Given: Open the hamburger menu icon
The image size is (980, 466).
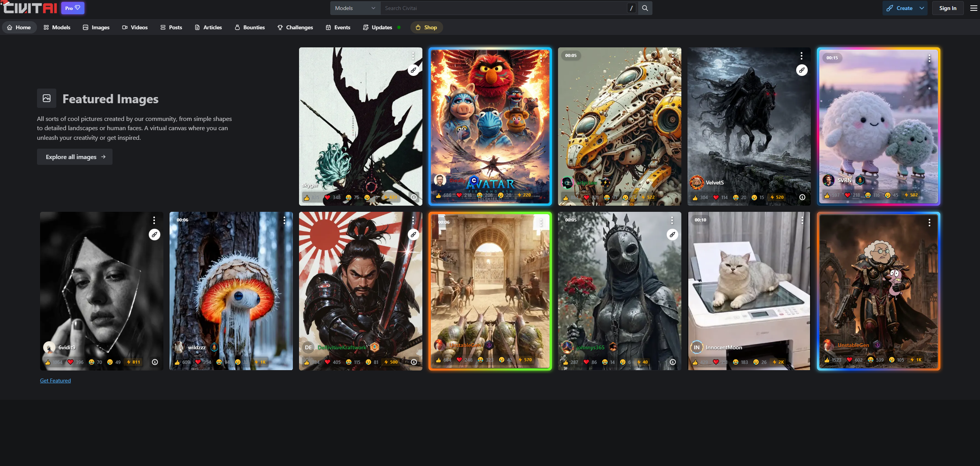Looking at the screenshot, I should click(x=973, y=8).
